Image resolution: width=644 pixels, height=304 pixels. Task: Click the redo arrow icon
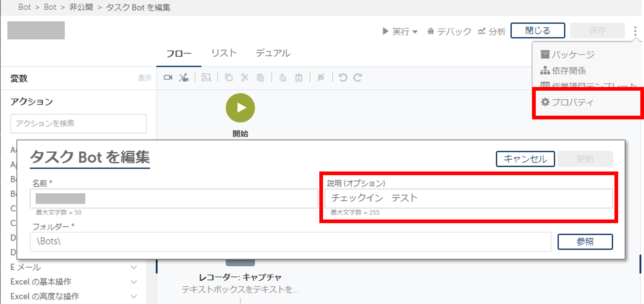click(x=358, y=78)
